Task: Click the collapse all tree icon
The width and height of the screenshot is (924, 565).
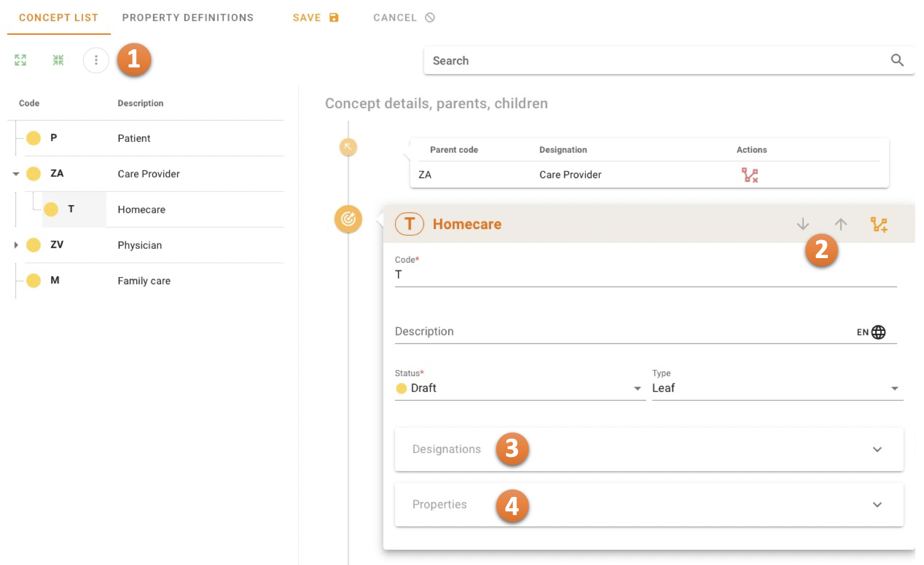Action: click(58, 60)
